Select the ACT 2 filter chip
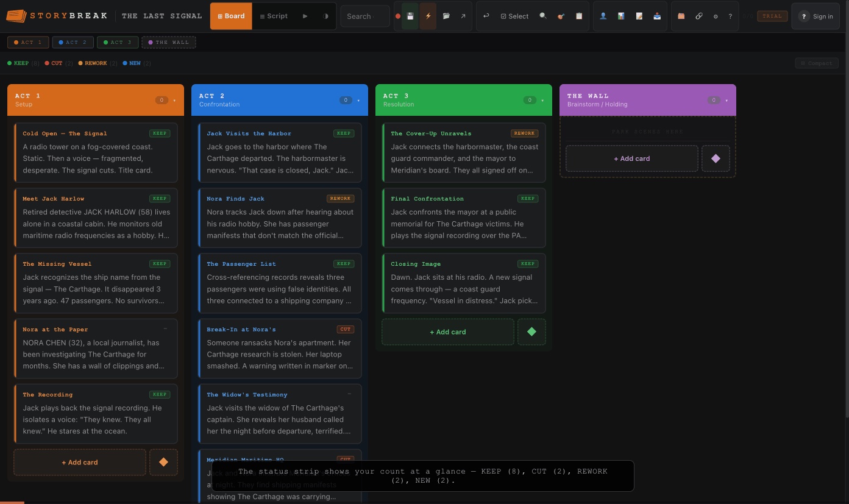 (72, 42)
